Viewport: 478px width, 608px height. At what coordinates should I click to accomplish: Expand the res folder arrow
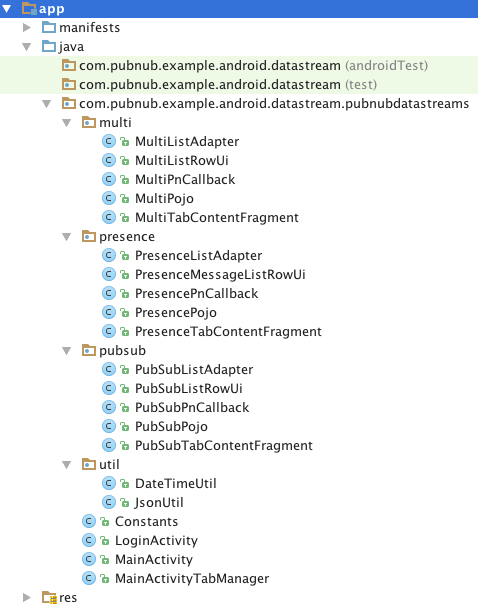27,597
